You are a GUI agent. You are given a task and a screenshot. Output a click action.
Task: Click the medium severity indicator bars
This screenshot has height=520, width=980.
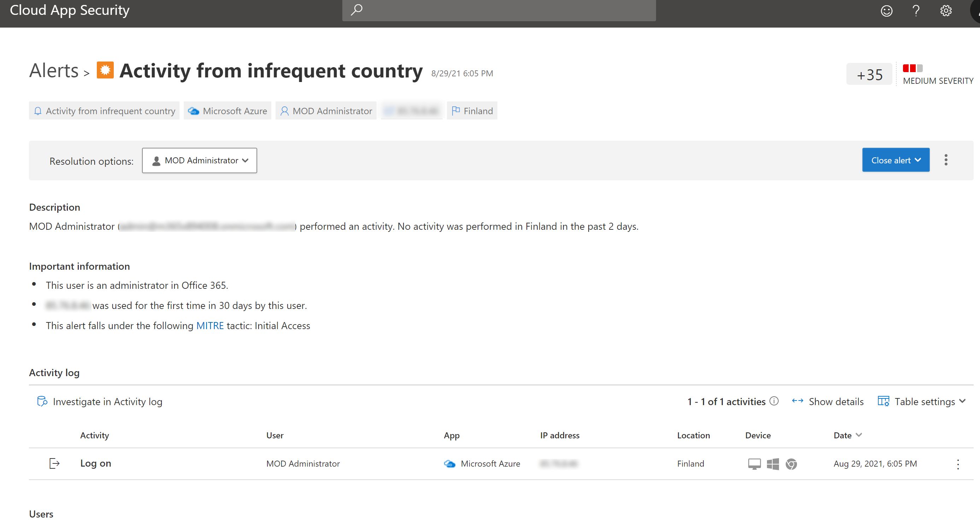[x=912, y=69]
